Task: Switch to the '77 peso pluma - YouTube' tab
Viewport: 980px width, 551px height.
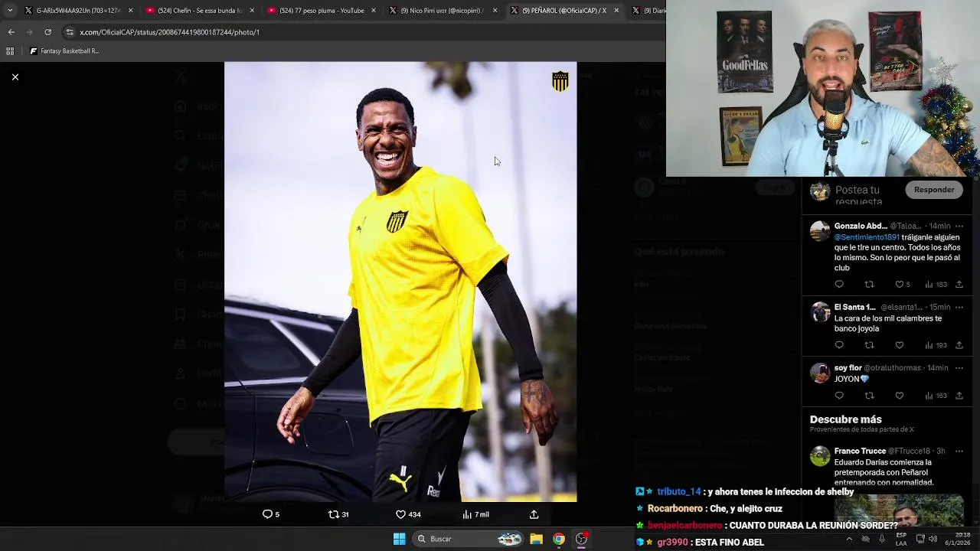Action: point(322,11)
